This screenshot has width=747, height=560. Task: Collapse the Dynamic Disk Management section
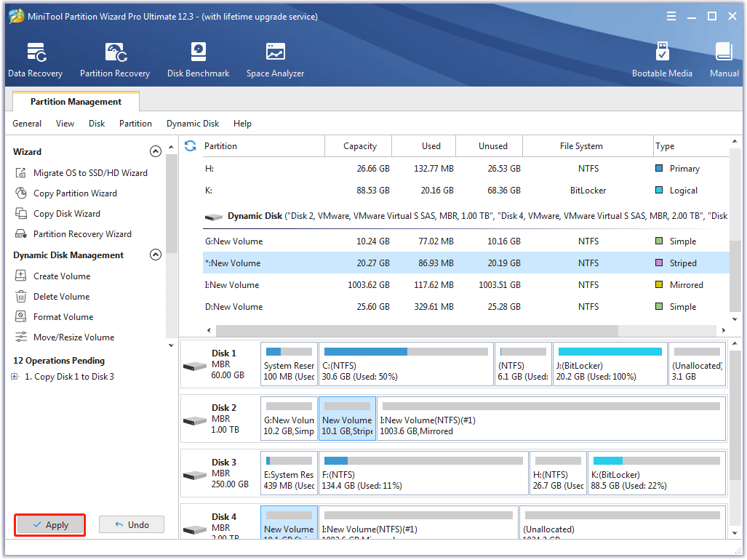point(156,255)
